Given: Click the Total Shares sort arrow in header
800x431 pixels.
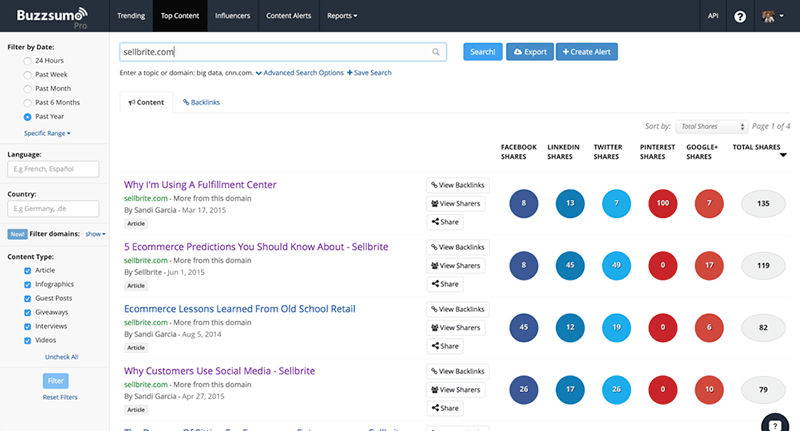Looking at the screenshot, I should pyautogui.click(x=783, y=156).
